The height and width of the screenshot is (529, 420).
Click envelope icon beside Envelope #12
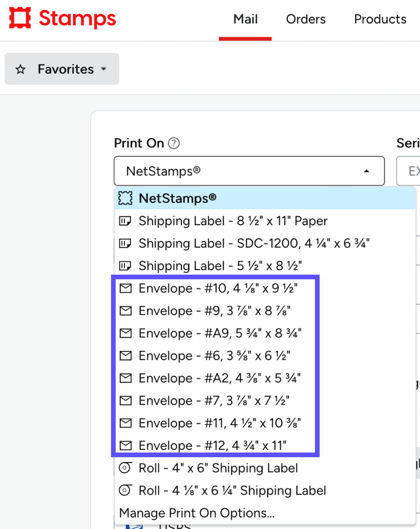tap(125, 445)
